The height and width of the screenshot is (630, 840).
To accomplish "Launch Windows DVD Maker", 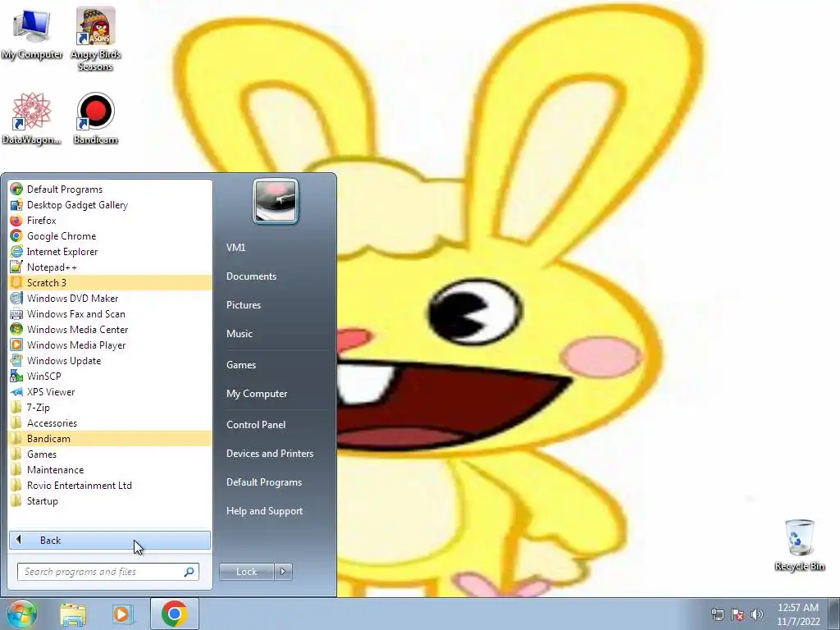I will [x=110, y=298].
